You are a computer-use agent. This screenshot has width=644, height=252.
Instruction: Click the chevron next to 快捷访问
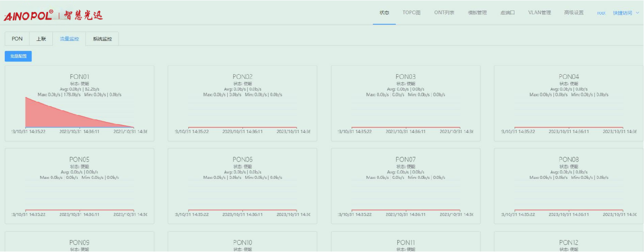coord(637,13)
